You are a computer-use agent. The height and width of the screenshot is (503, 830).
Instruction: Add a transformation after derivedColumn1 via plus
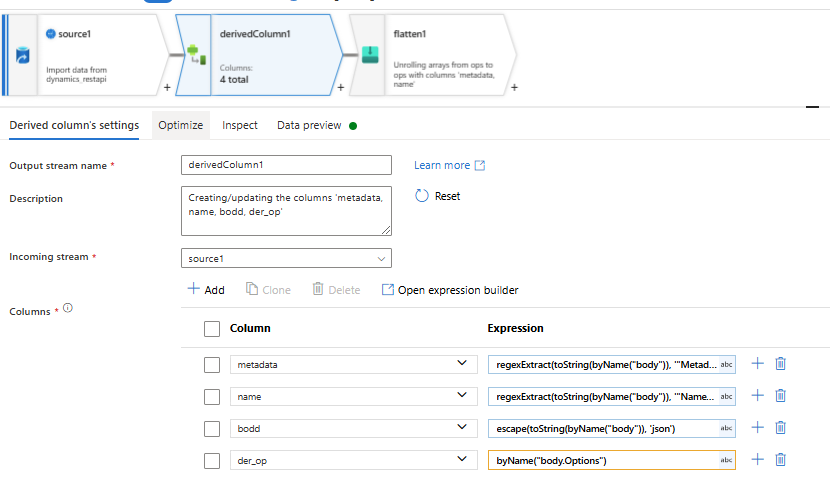[341, 87]
